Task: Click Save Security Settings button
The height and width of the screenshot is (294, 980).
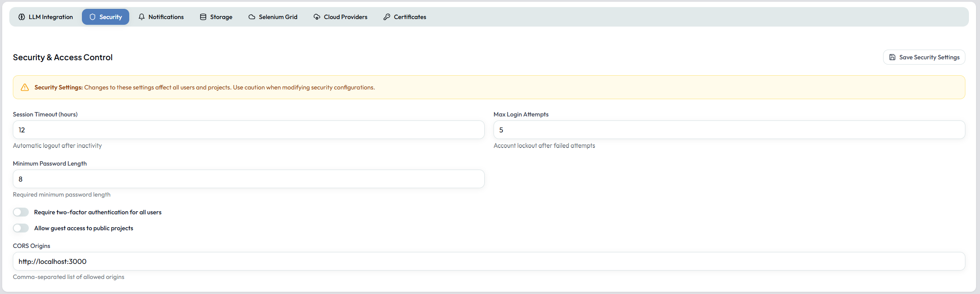Action: (x=924, y=57)
